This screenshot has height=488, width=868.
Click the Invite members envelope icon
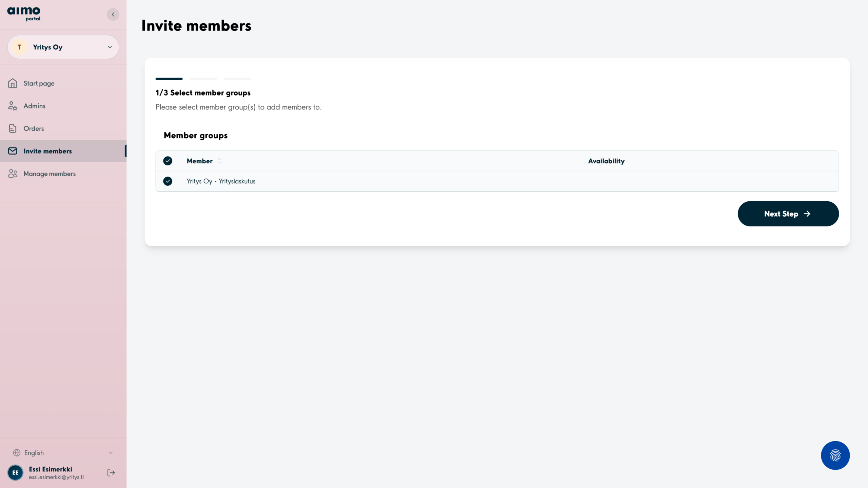pyautogui.click(x=13, y=151)
